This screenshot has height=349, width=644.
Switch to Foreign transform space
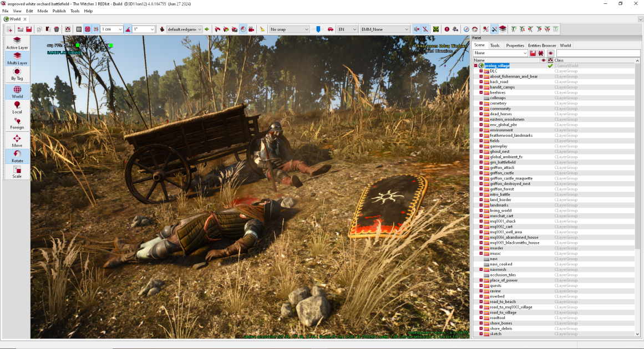(17, 123)
